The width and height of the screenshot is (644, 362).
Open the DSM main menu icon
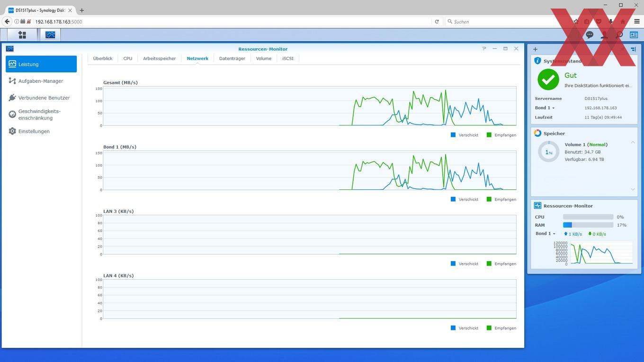[x=22, y=35]
